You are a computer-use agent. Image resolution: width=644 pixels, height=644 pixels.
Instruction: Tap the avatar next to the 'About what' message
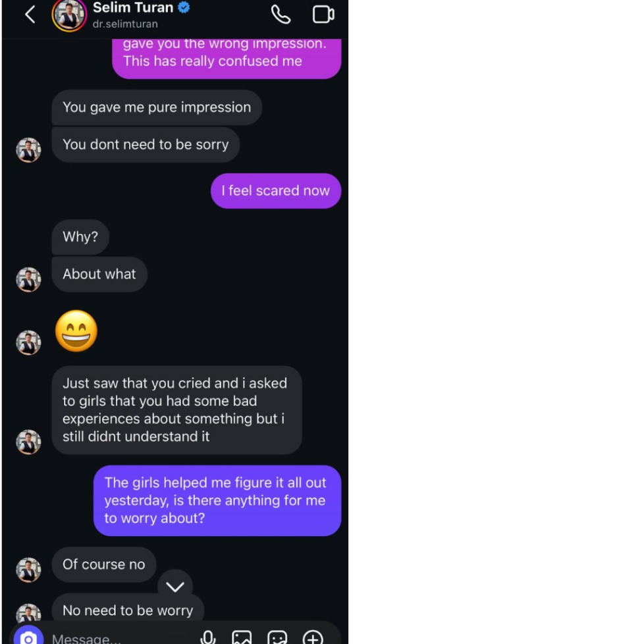(28, 279)
